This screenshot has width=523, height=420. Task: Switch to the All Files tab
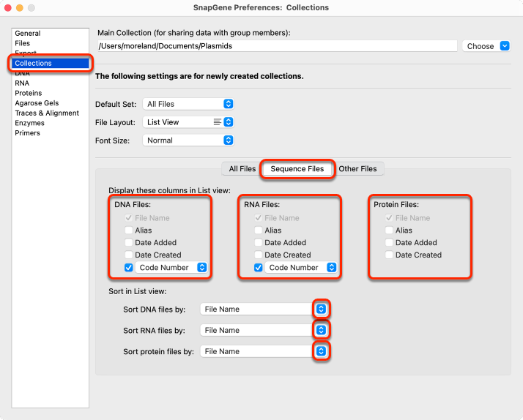(242, 169)
